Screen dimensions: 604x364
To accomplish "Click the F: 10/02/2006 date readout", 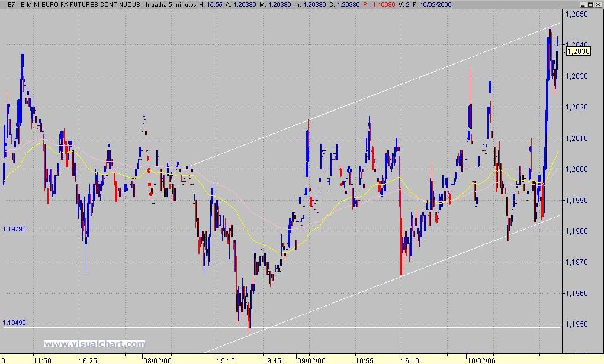I will [432, 4].
